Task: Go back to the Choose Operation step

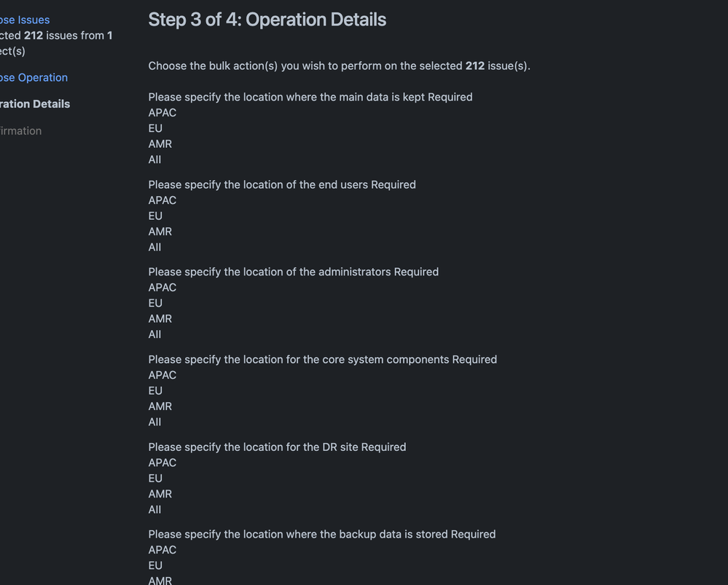Action: [33, 77]
